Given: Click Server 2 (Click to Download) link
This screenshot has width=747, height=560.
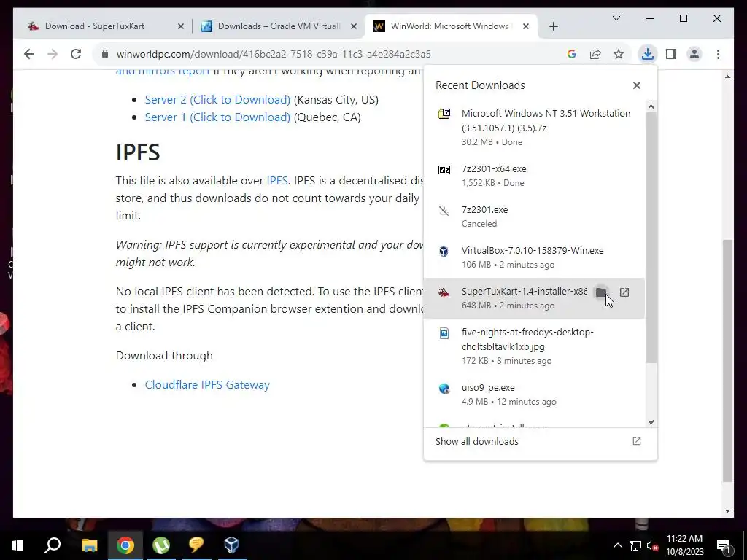Looking at the screenshot, I should pyautogui.click(x=217, y=99).
